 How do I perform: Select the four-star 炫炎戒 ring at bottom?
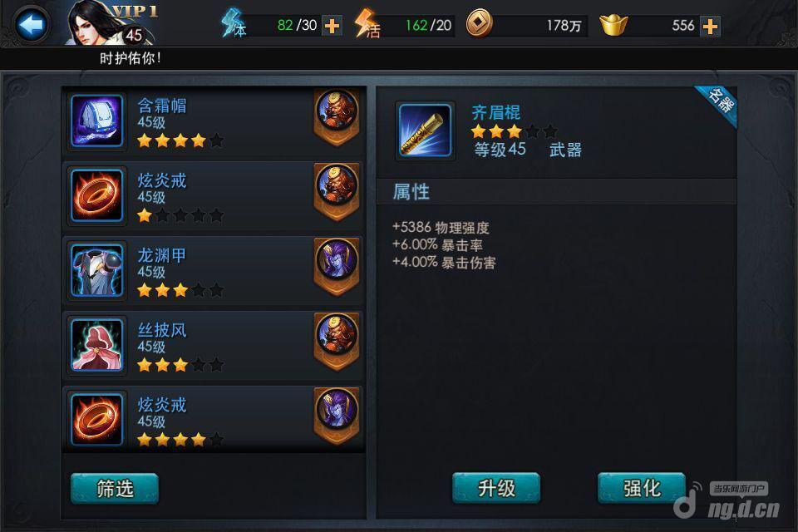213,418
